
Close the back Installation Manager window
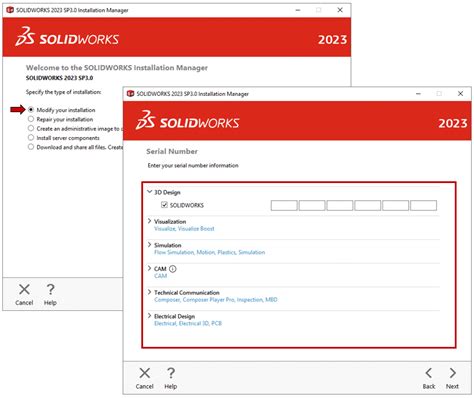340,10
